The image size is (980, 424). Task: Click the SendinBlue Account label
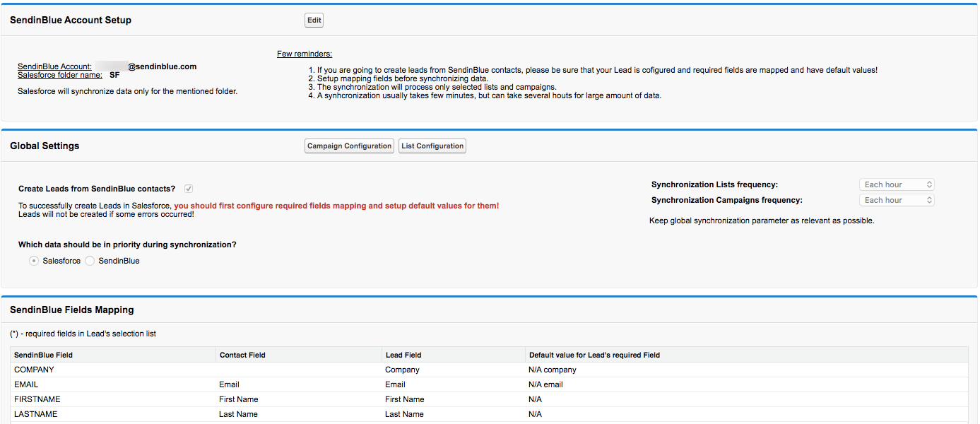click(54, 66)
